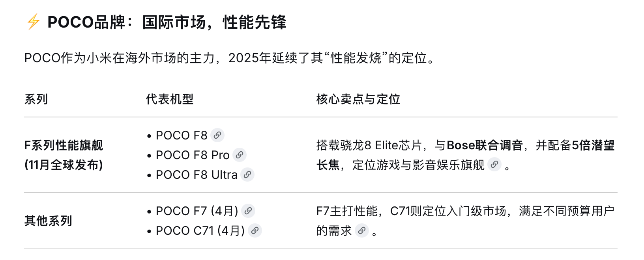Click the intro paragraph mentioning 性能发烧
The image size is (644, 260).
tap(230, 58)
